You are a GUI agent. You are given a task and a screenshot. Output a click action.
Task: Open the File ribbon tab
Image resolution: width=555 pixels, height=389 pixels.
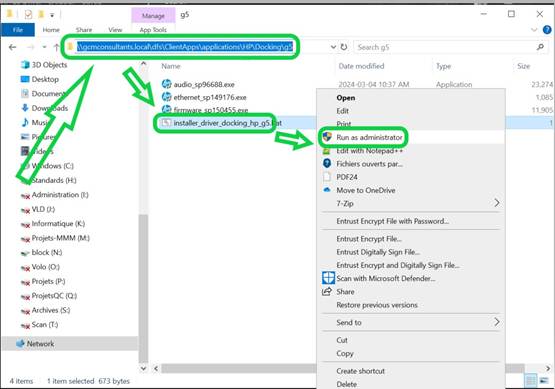(18, 30)
